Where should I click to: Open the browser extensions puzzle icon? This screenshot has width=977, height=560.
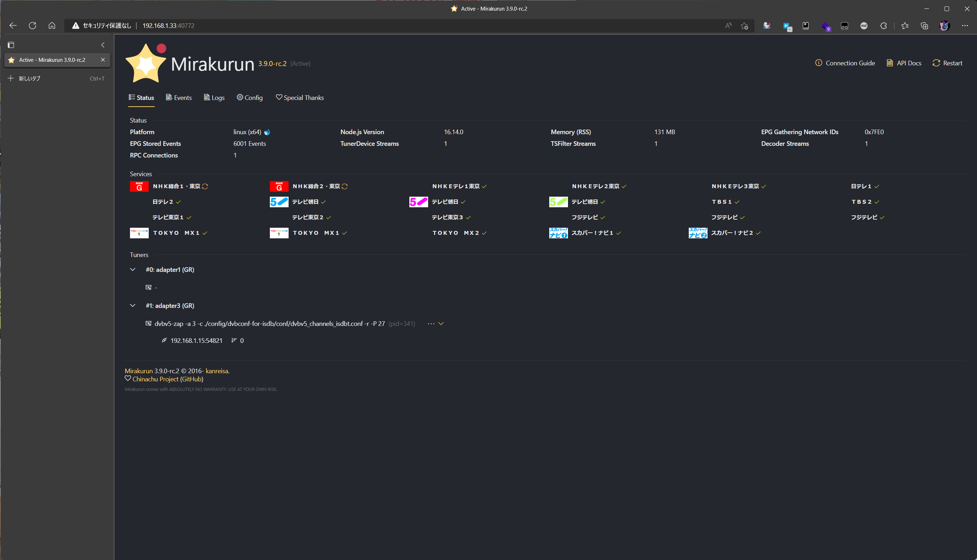pyautogui.click(x=883, y=26)
